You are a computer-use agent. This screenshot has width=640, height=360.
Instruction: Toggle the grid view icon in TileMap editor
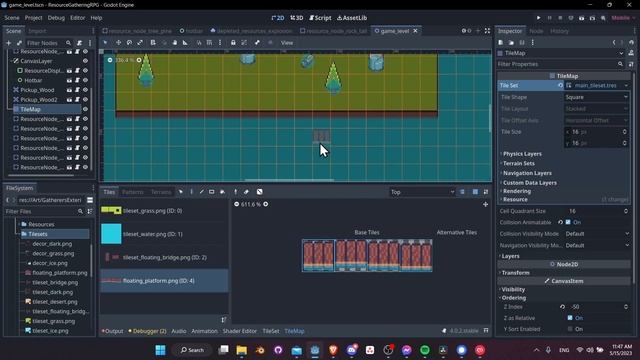tap(475, 192)
